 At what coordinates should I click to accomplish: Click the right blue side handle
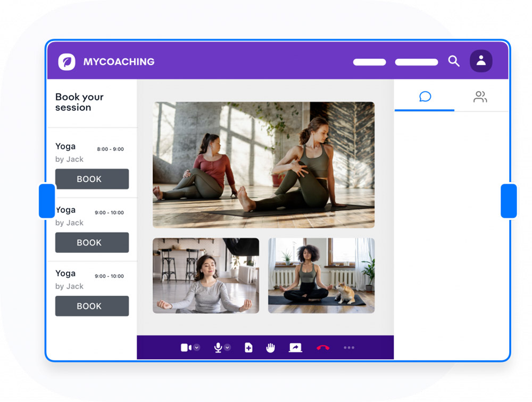509,201
